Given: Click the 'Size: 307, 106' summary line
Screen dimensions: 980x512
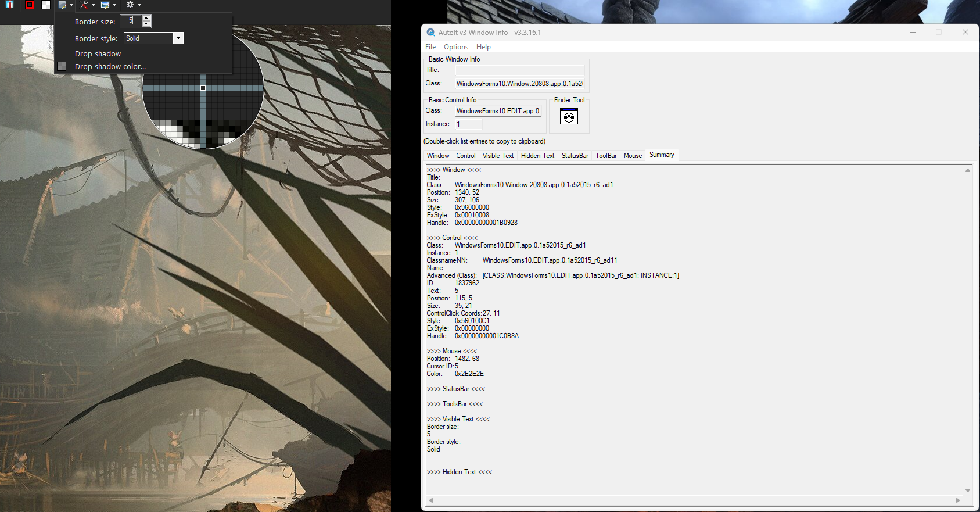Looking at the screenshot, I should click(453, 200).
